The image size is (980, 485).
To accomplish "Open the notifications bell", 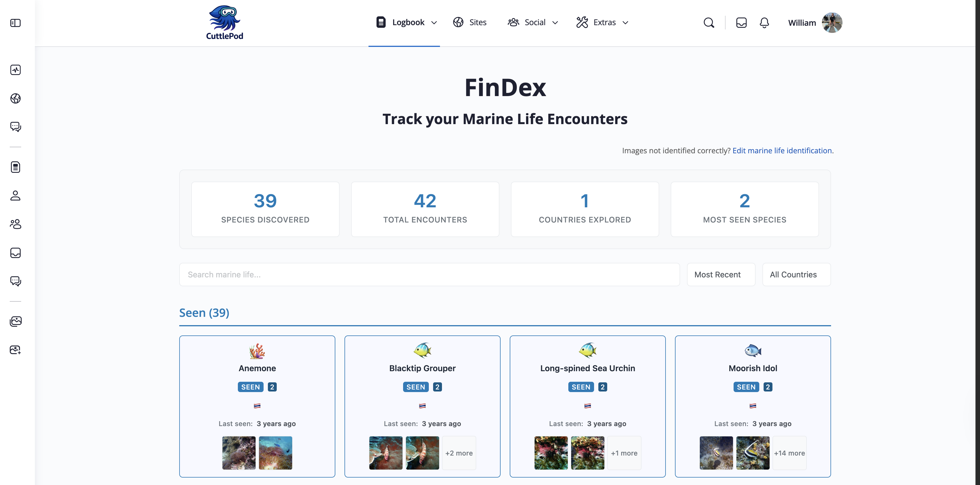I will [764, 23].
